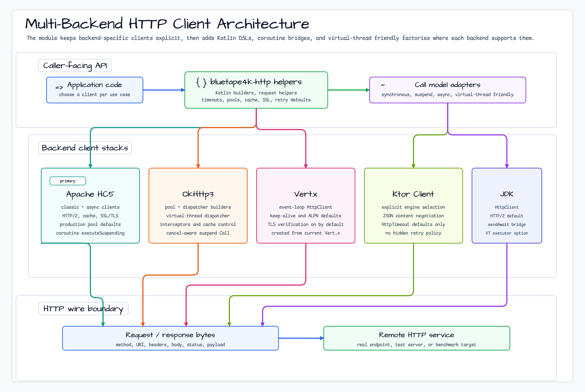The width and height of the screenshot is (585, 392).
Task: Click 'HttpTimeout defaults only' line
Action: coord(413,225)
